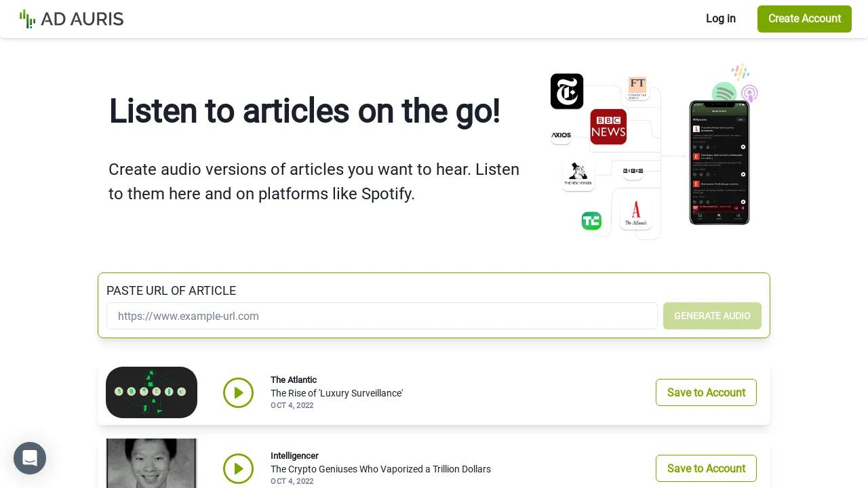868x488 pixels.
Task: Click the Intelligencer article portrait thumbnail
Action: pos(151,464)
